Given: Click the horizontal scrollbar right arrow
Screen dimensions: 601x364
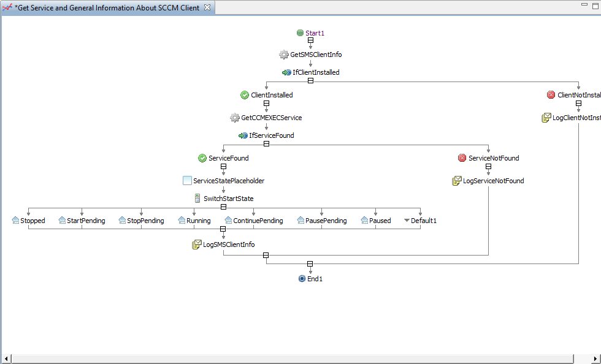Looking at the screenshot, I should [x=595, y=358].
